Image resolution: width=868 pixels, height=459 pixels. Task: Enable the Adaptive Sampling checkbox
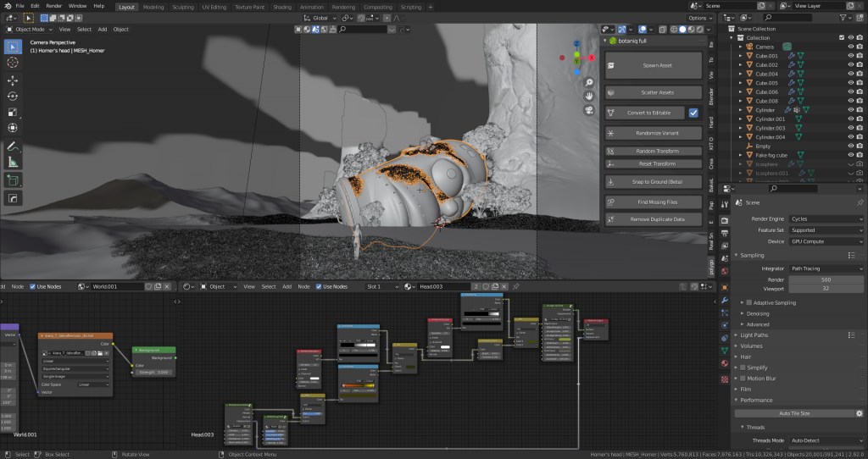[x=749, y=302]
